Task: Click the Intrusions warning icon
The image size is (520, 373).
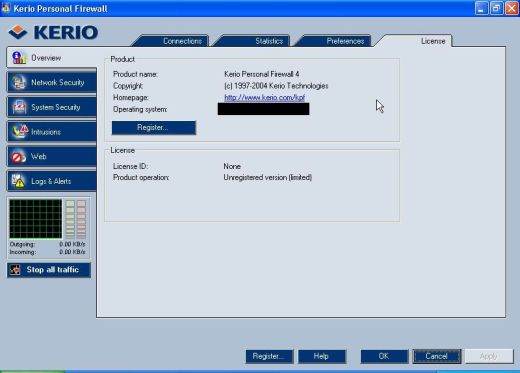Action: pyautogui.click(x=20, y=131)
